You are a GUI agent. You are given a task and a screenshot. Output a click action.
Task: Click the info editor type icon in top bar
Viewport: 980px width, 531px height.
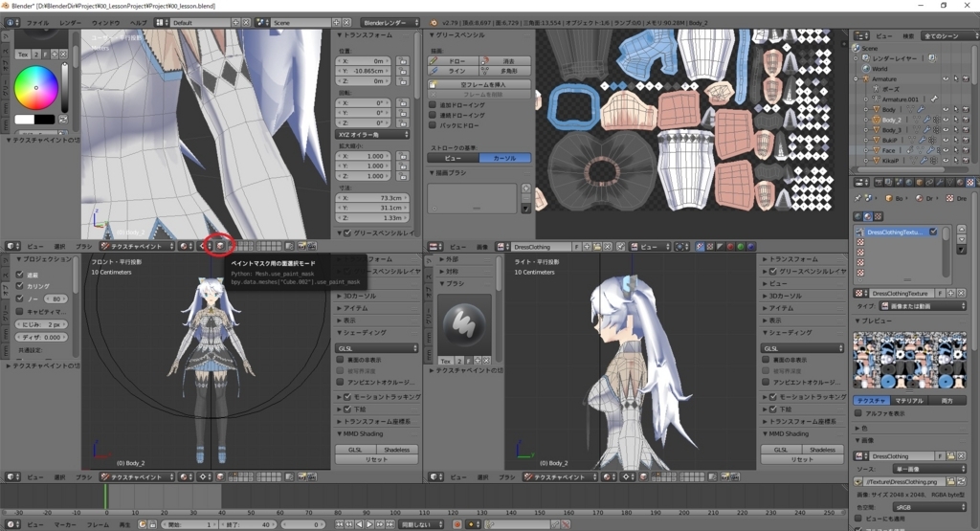point(11,23)
